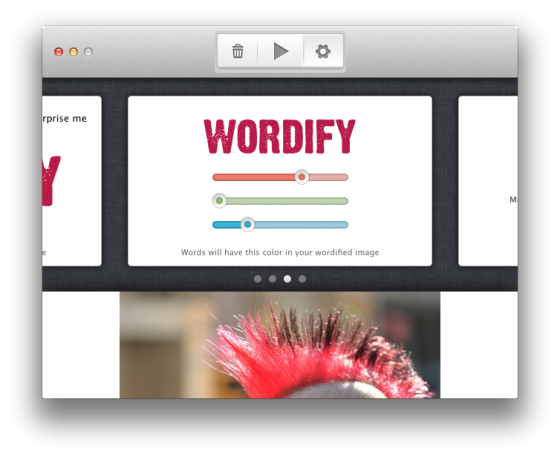Go to the second page dot

pos(272,279)
